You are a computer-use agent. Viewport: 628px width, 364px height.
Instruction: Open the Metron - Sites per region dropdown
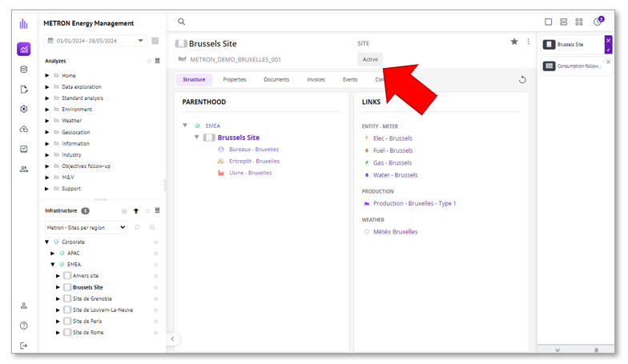point(86,228)
